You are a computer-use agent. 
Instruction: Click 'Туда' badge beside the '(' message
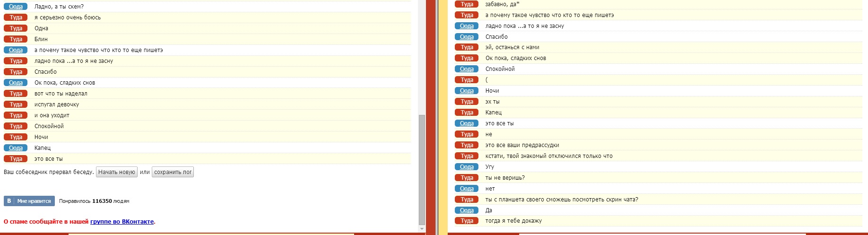tap(467, 80)
